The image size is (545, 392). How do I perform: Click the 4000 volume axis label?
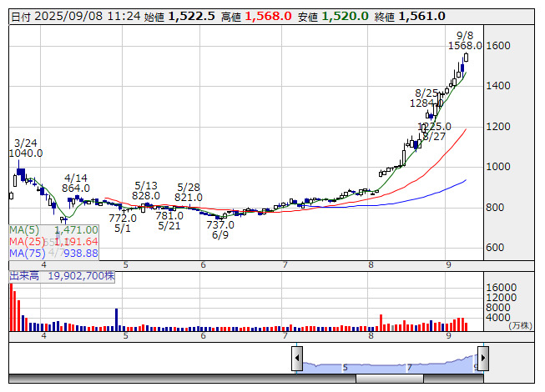498,318
